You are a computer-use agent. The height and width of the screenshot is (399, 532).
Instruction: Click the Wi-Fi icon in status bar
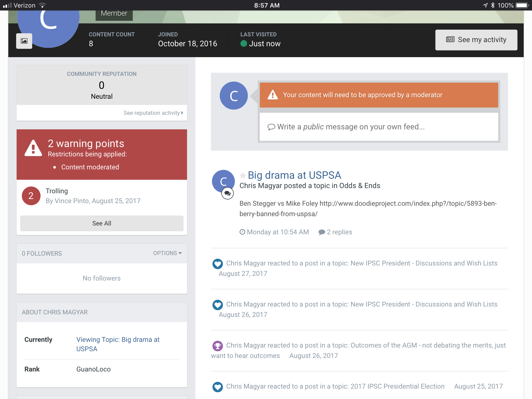(42, 5)
